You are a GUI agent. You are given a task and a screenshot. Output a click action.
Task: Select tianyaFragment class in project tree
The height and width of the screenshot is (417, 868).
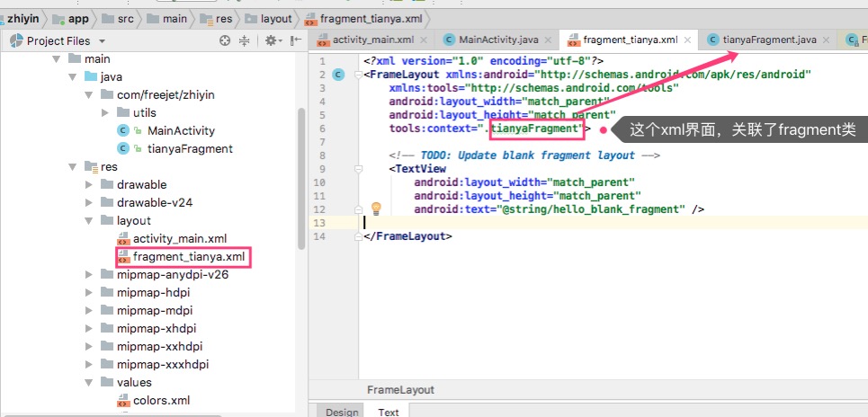(x=190, y=149)
